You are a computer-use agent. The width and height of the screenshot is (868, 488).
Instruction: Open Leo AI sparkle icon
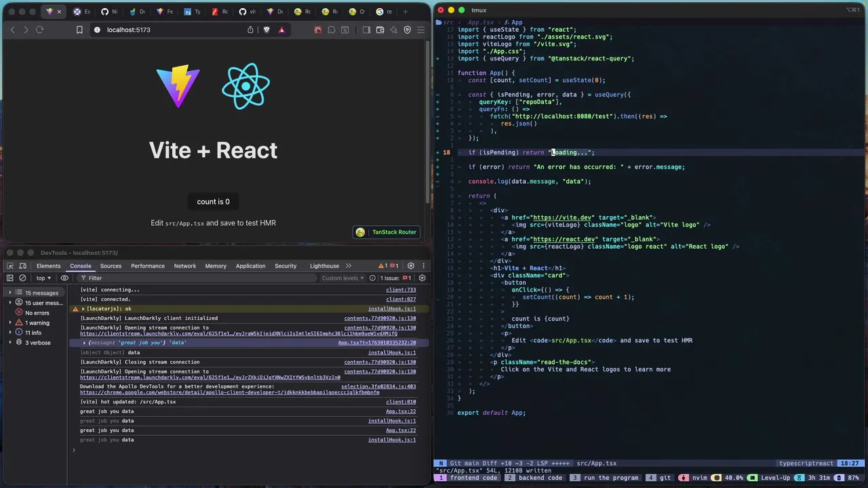(x=393, y=30)
